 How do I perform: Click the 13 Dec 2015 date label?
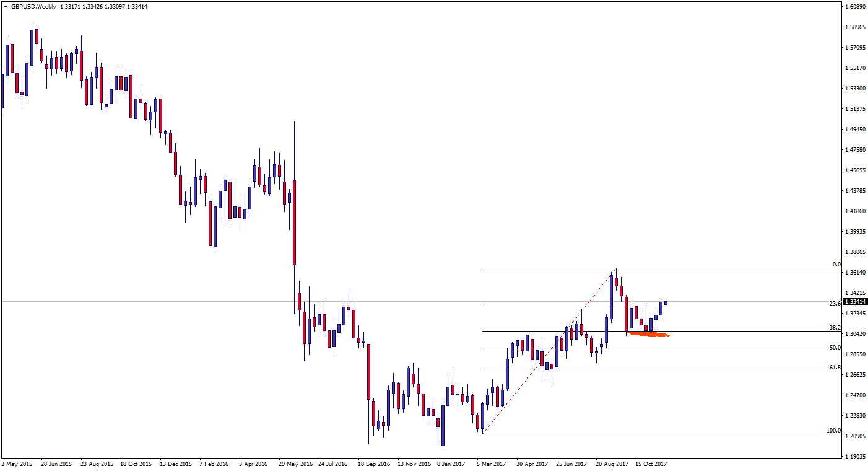(175, 464)
